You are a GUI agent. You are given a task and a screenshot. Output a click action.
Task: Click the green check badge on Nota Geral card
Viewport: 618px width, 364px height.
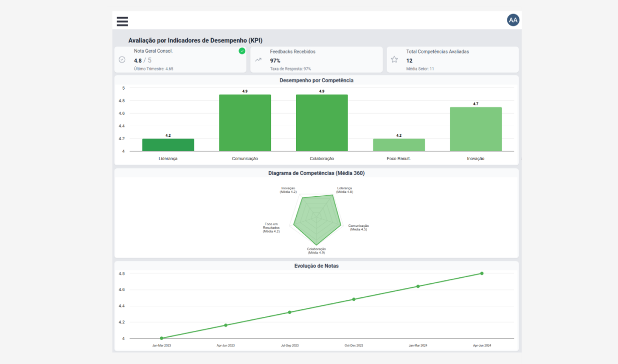point(242,51)
